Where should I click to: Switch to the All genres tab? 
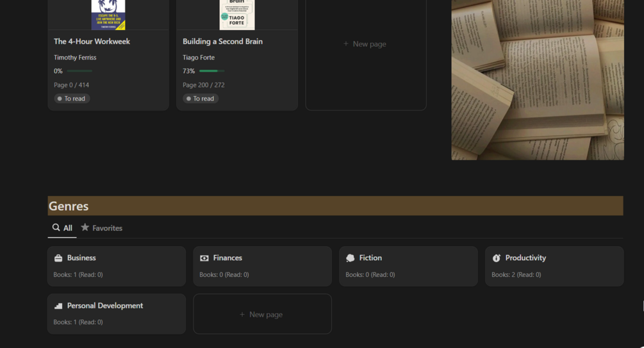click(62, 228)
